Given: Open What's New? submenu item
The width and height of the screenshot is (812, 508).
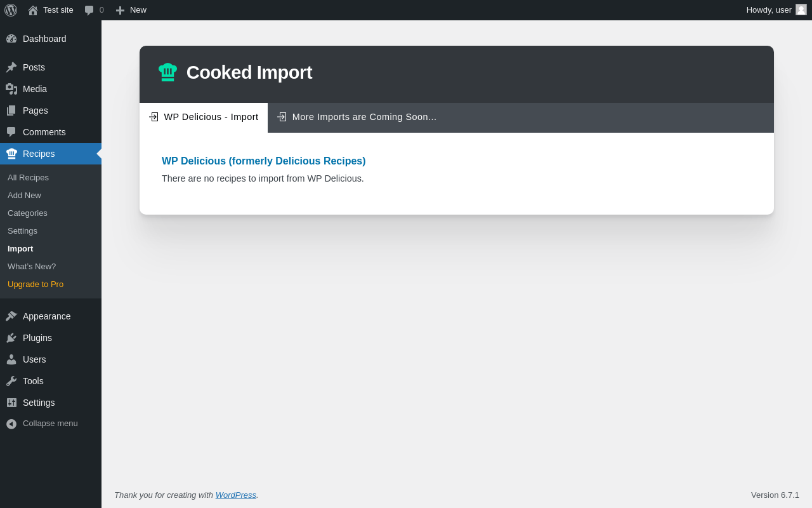Looking at the screenshot, I should pos(32,267).
